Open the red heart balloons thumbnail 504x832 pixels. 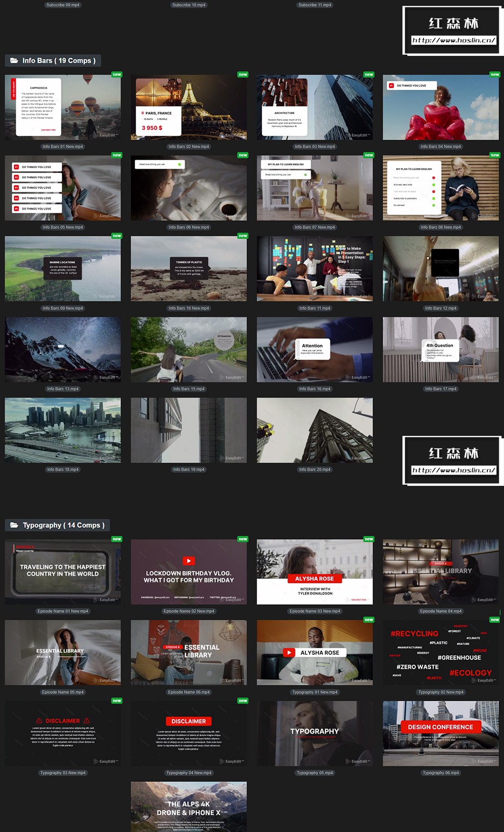click(441, 107)
